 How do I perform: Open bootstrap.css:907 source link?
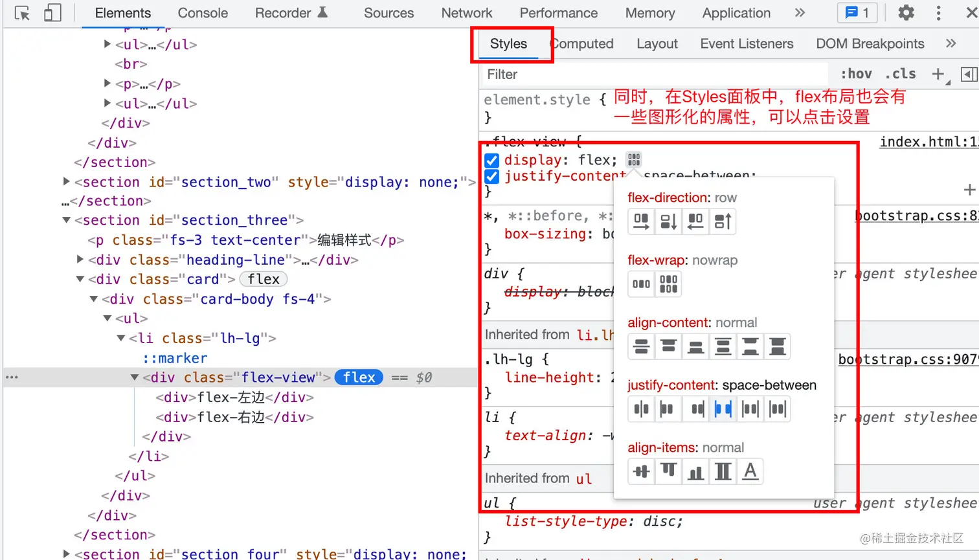click(908, 359)
